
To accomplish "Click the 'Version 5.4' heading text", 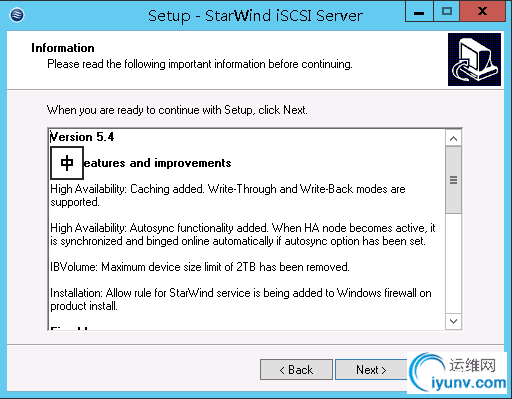I will pos(82,137).
